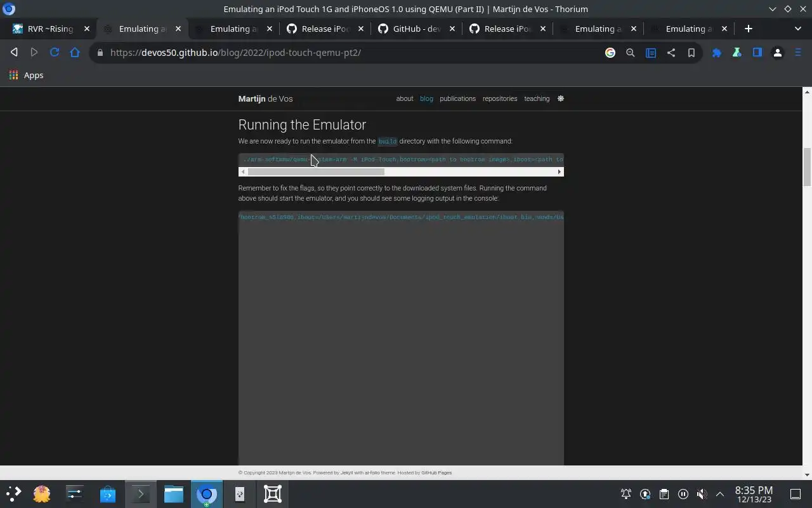Close the RVR ~Rising tab
Image resolution: width=812 pixels, height=508 pixels.
tap(87, 29)
